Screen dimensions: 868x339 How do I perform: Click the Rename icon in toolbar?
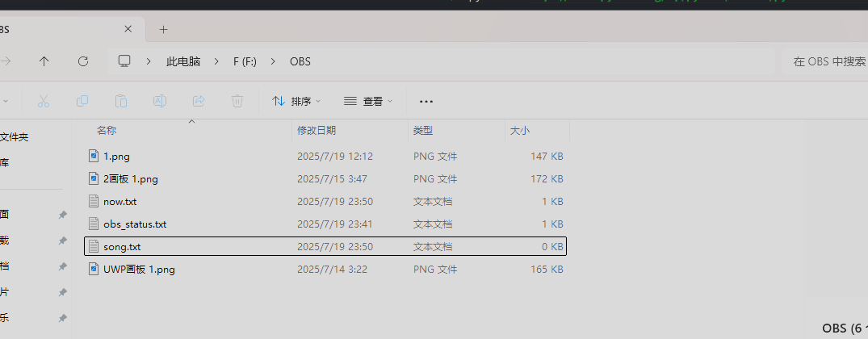pos(160,101)
